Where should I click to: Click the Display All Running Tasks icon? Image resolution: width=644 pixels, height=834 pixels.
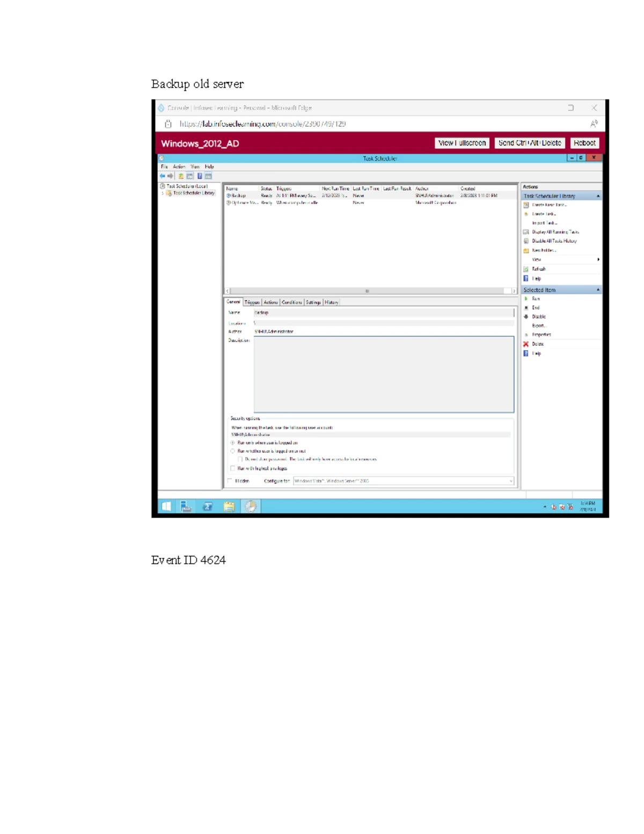526,232
